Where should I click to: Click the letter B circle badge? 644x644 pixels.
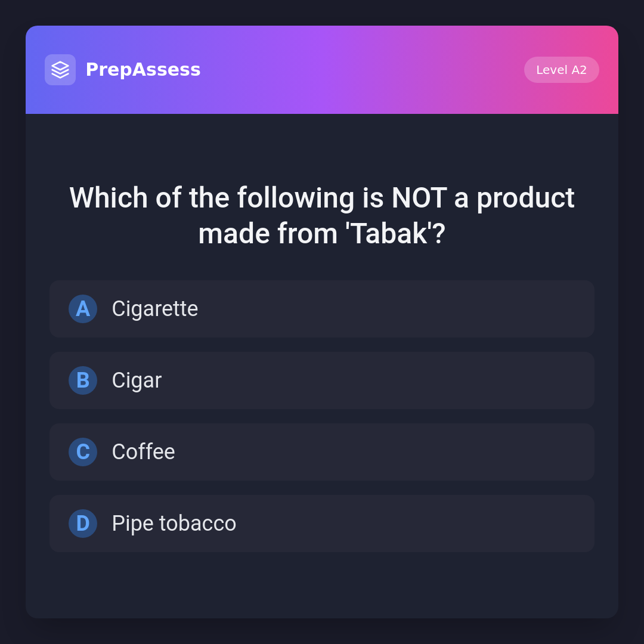[x=83, y=380]
